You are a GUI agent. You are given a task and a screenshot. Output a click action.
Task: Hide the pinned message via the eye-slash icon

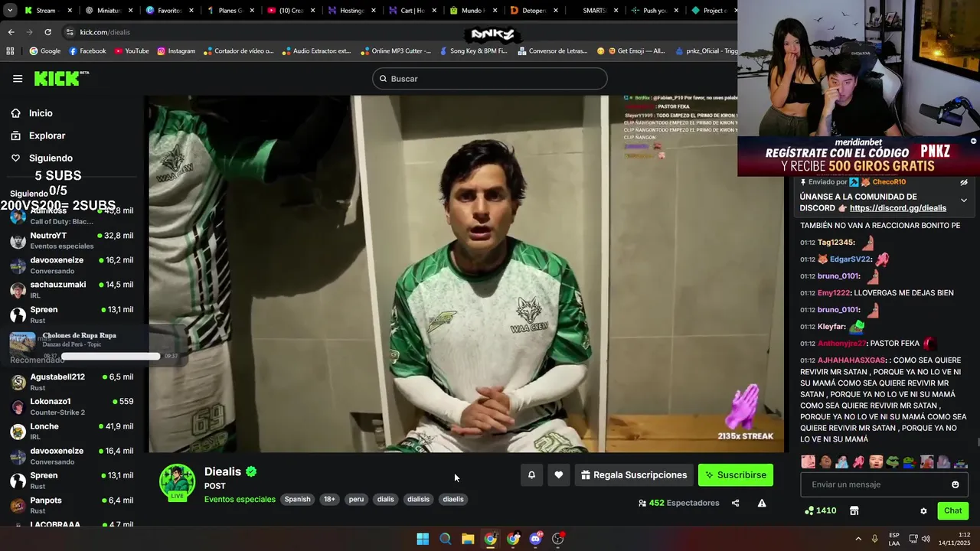pos(964,182)
